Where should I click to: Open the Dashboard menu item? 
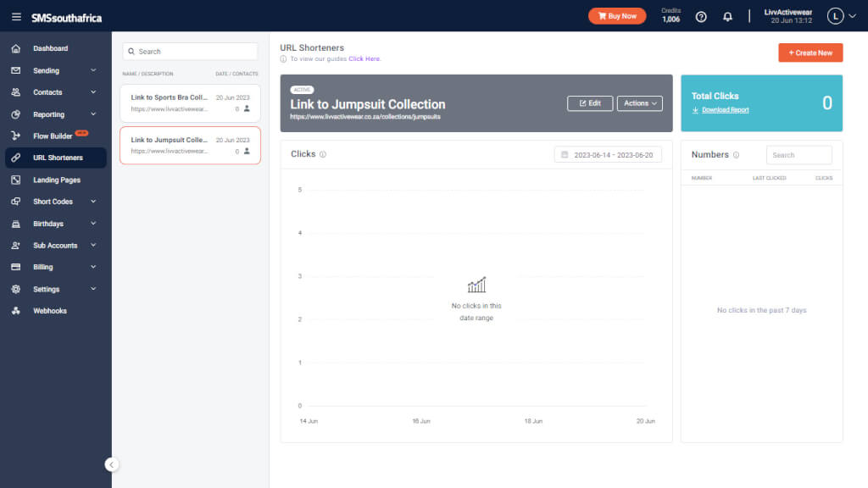coord(51,48)
